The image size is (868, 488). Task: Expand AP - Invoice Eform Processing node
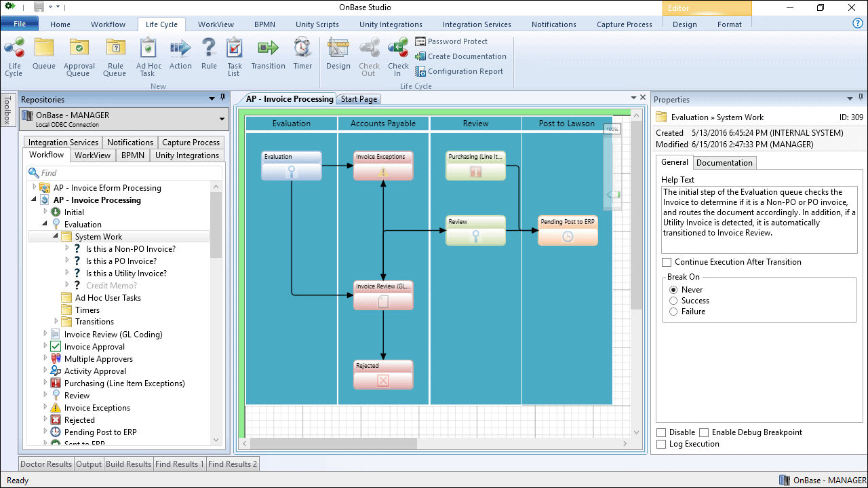tap(35, 187)
